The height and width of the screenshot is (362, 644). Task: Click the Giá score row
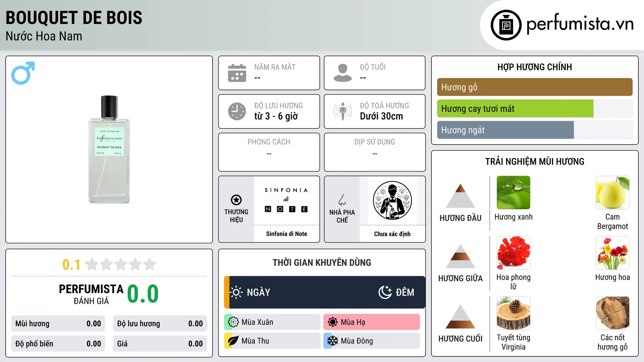click(x=160, y=344)
